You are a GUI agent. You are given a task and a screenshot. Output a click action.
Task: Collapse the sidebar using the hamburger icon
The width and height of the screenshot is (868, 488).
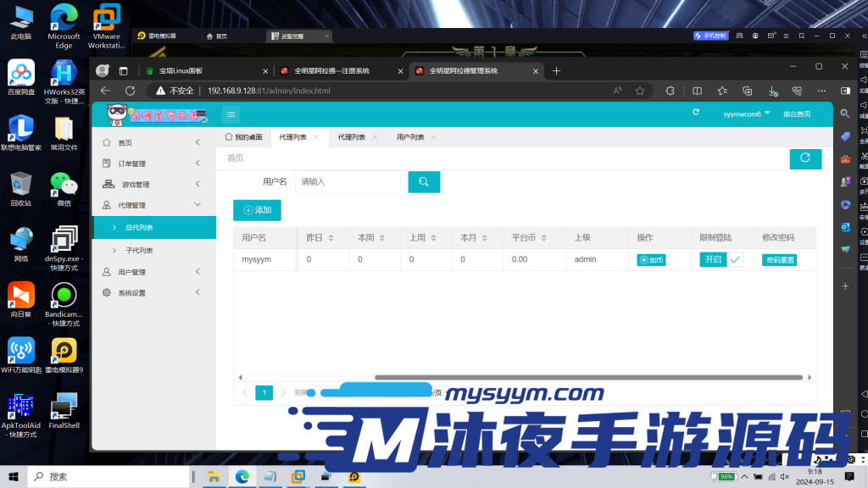231,114
